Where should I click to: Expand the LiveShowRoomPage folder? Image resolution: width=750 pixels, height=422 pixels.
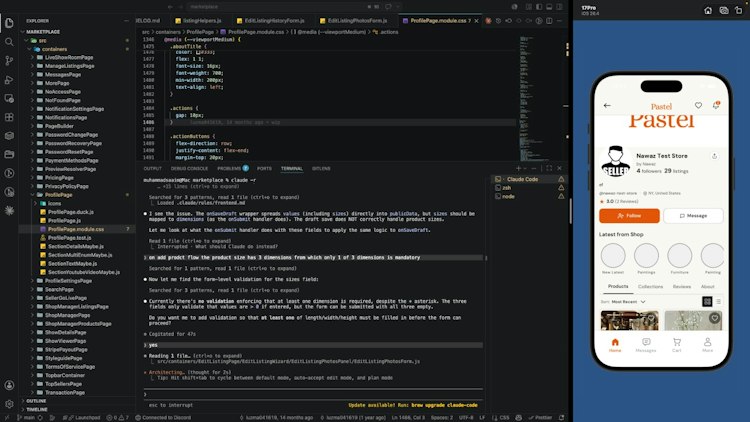68,57
